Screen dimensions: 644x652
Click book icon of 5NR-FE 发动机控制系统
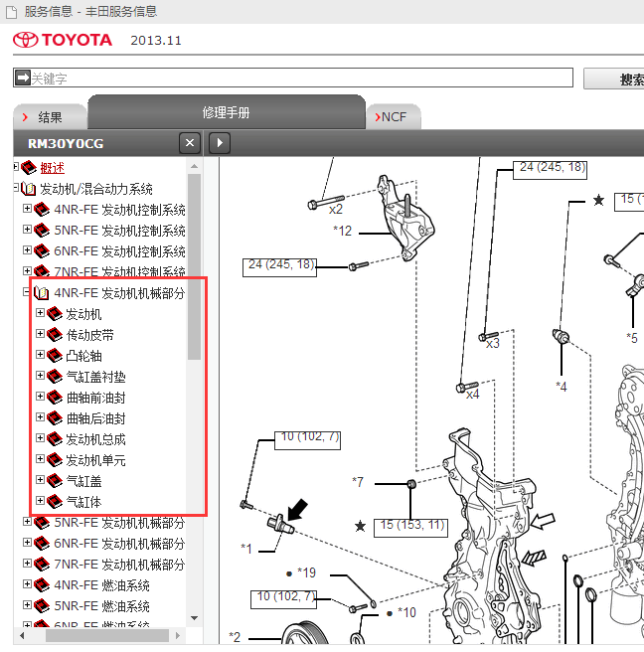(42, 231)
